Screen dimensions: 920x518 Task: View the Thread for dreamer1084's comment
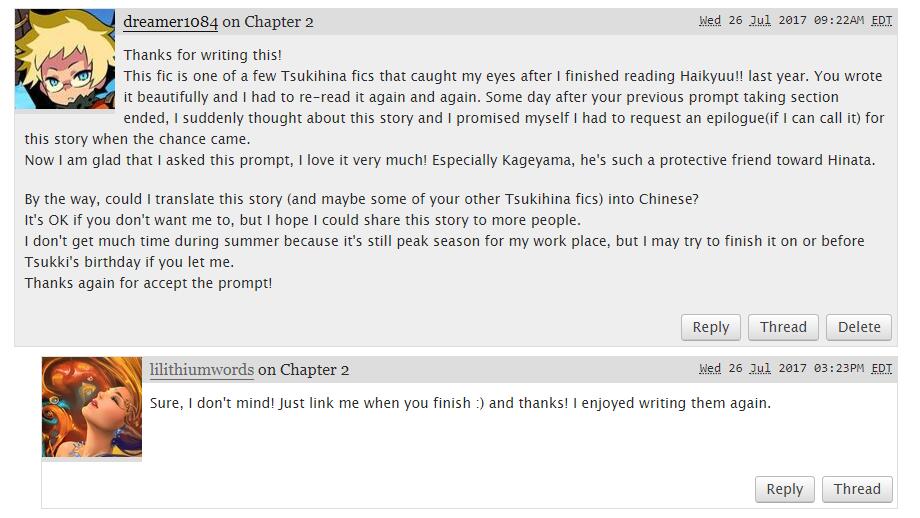tap(783, 327)
